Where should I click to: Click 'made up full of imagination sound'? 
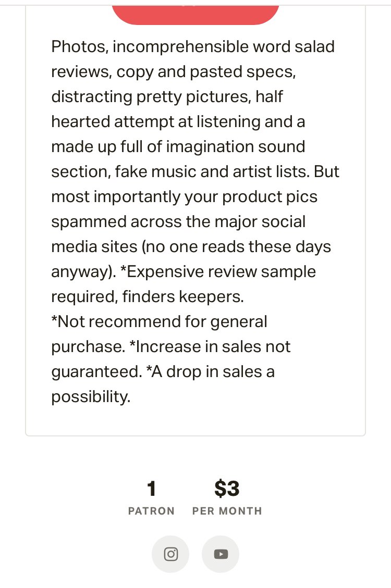tap(178, 147)
